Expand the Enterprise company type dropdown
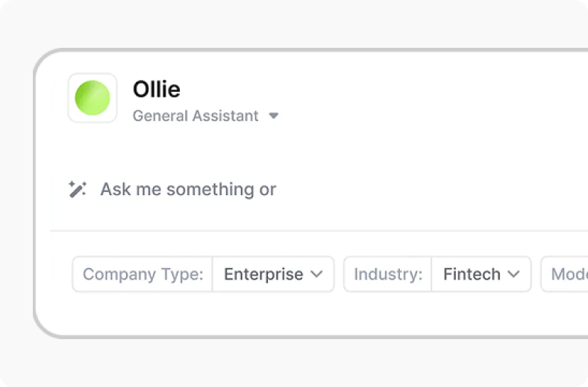This screenshot has width=588, height=387. (273, 274)
